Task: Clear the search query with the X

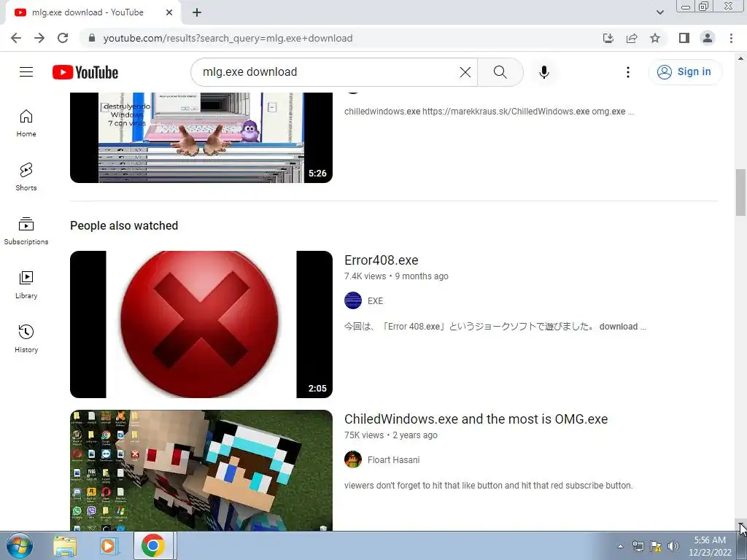Action: (465, 72)
